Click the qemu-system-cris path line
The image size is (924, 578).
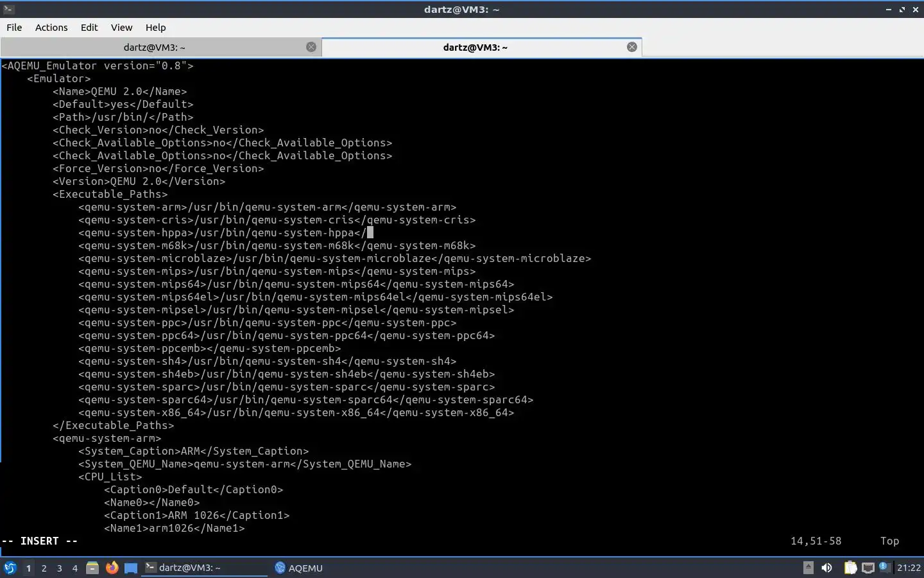(277, 220)
